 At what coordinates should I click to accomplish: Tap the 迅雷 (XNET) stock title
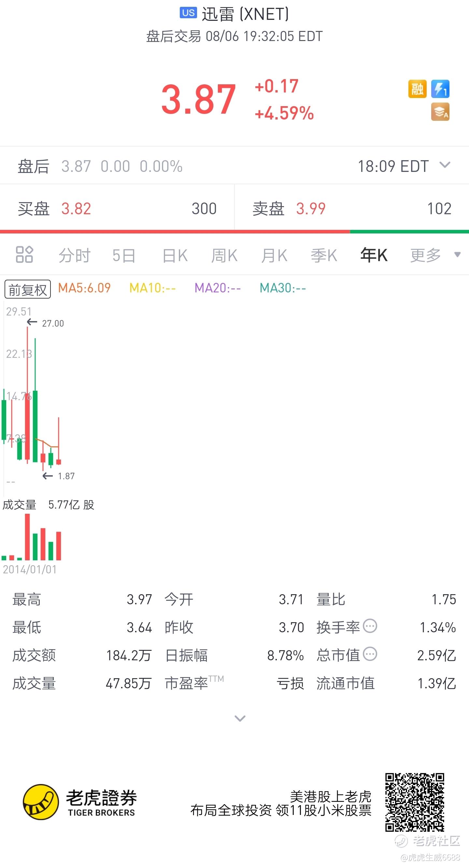click(245, 14)
